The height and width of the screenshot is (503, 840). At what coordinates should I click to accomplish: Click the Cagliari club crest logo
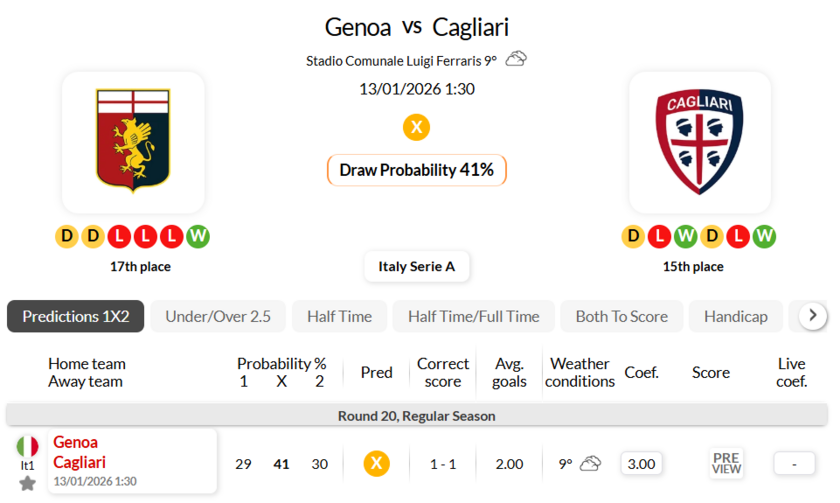(699, 141)
